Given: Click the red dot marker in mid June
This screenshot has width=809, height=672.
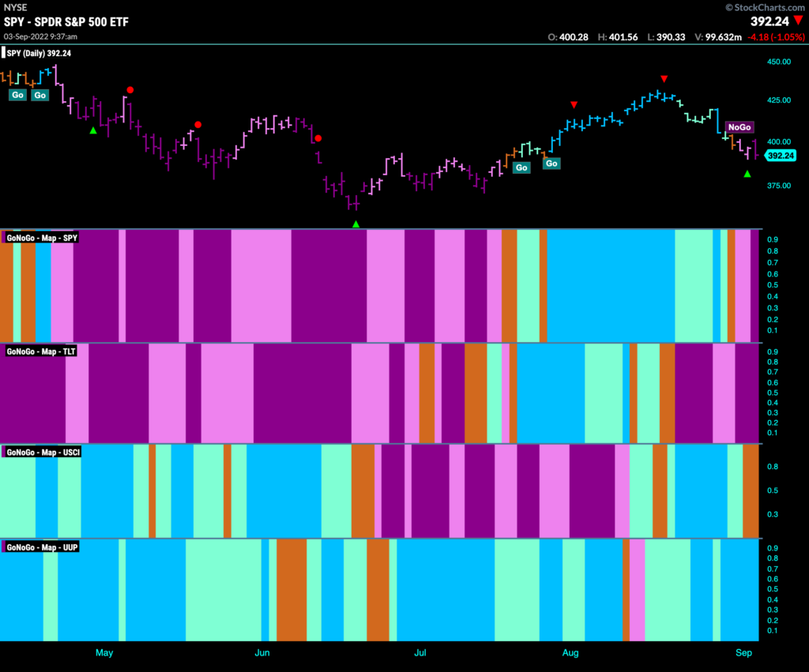Looking at the screenshot, I should click(x=318, y=138).
